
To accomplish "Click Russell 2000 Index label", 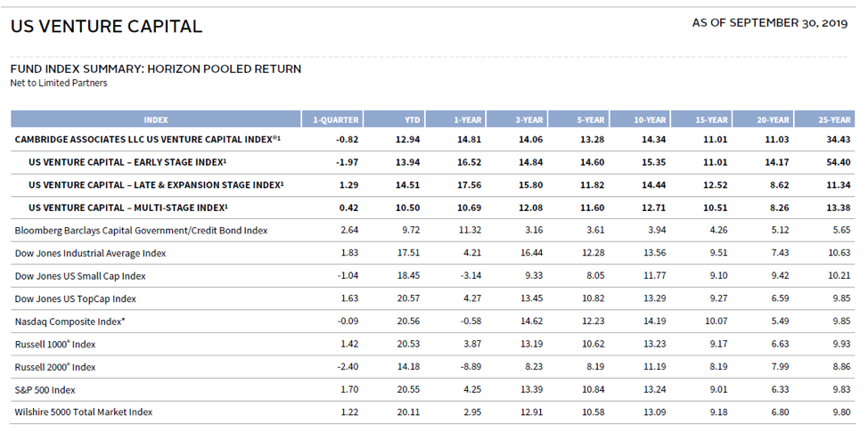I will tap(54, 367).
